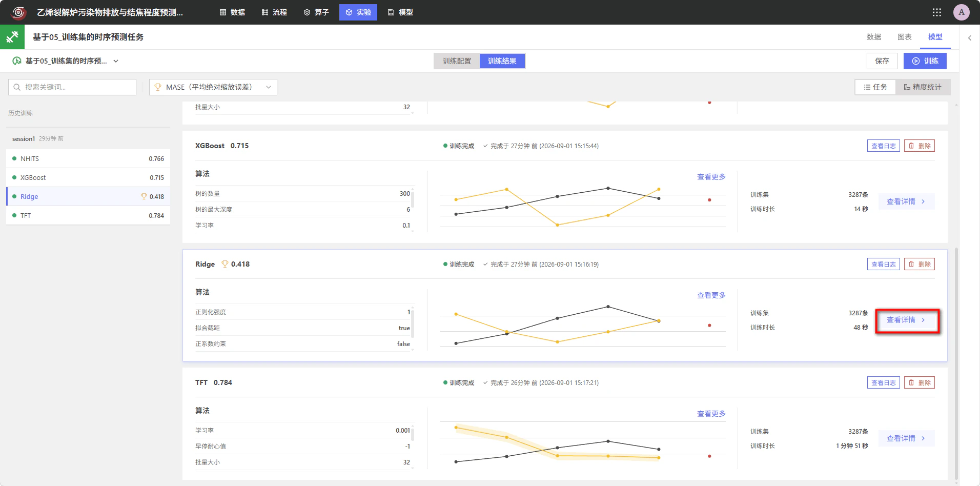Switch to 任务 list view
Image resolution: width=980 pixels, height=486 pixels.
875,87
